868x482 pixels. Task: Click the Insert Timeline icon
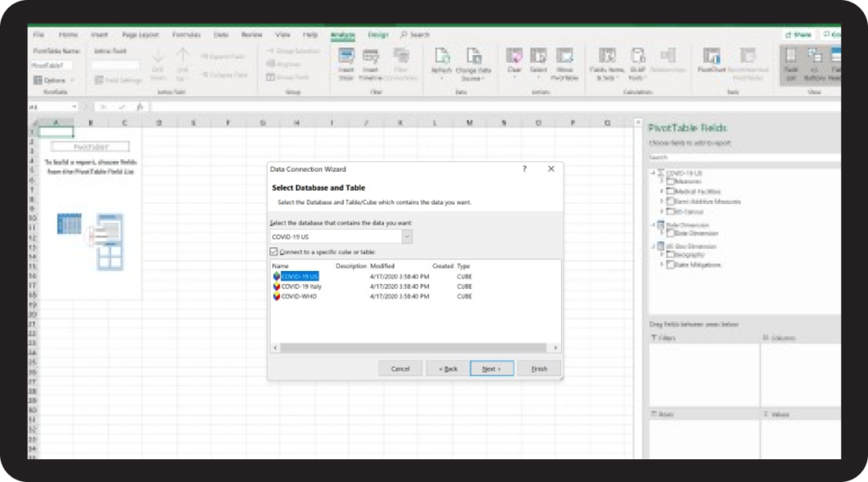(370, 57)
